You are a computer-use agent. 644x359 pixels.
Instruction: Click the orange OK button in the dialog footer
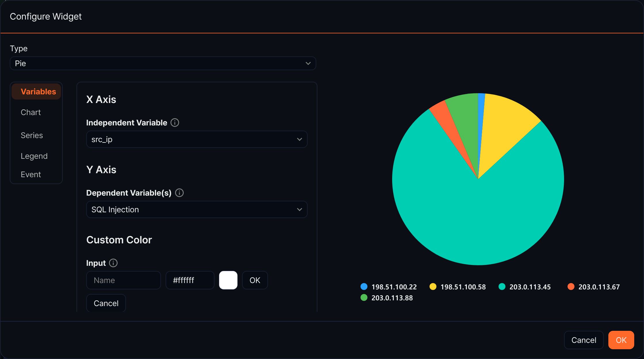click(621, 340)
